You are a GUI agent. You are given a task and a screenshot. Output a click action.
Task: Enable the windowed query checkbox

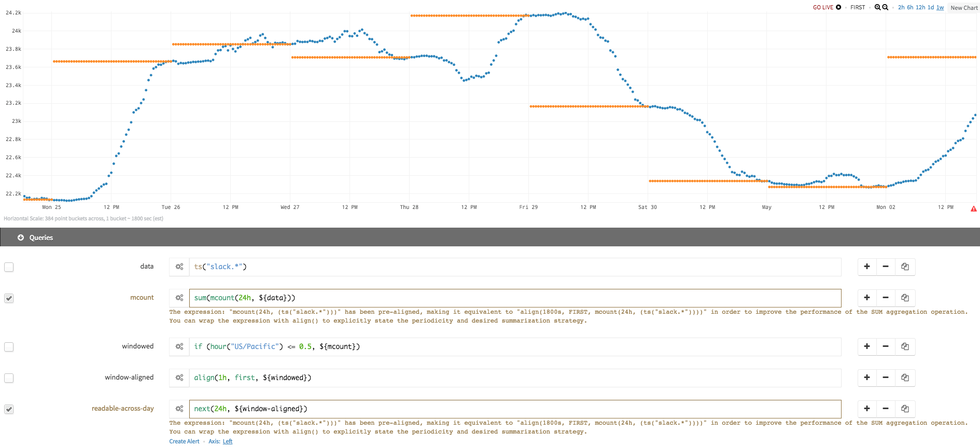tap(9, 347)
